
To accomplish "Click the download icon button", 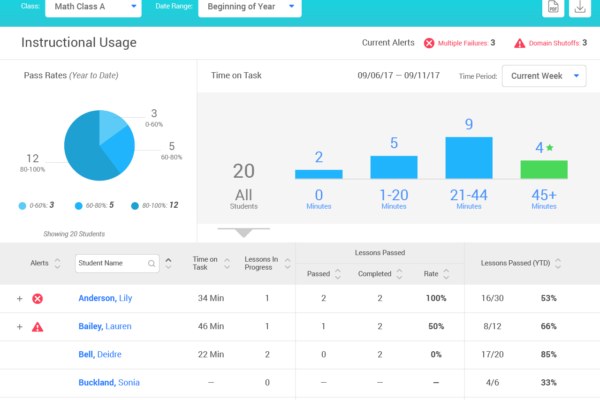I will 580,7.
